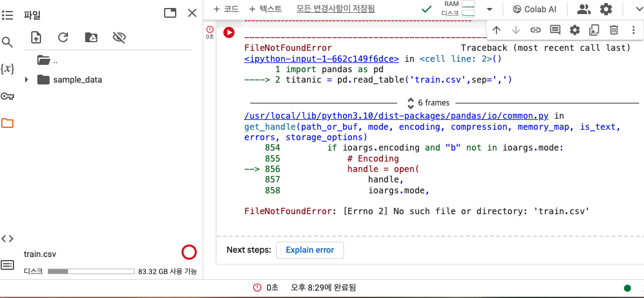Run the cell
The height and width of the screenshot is (298, 644).
[x=229, y=32]
